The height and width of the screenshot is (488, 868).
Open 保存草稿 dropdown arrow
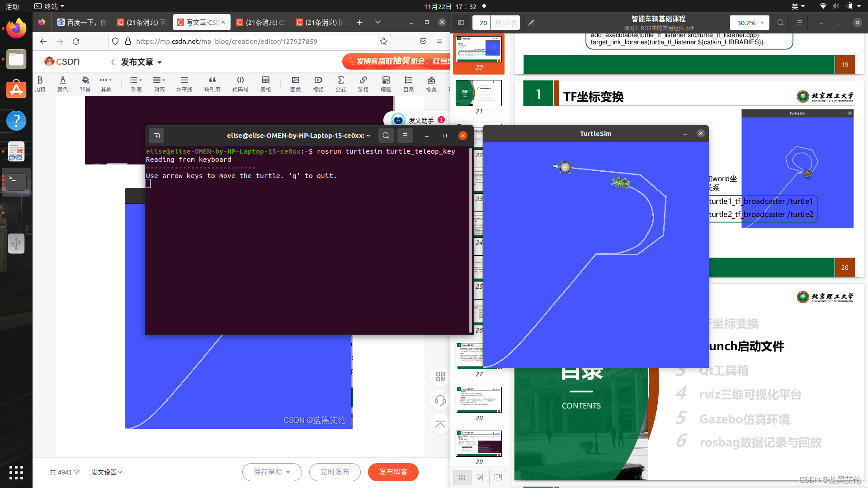tap(288, 472)
